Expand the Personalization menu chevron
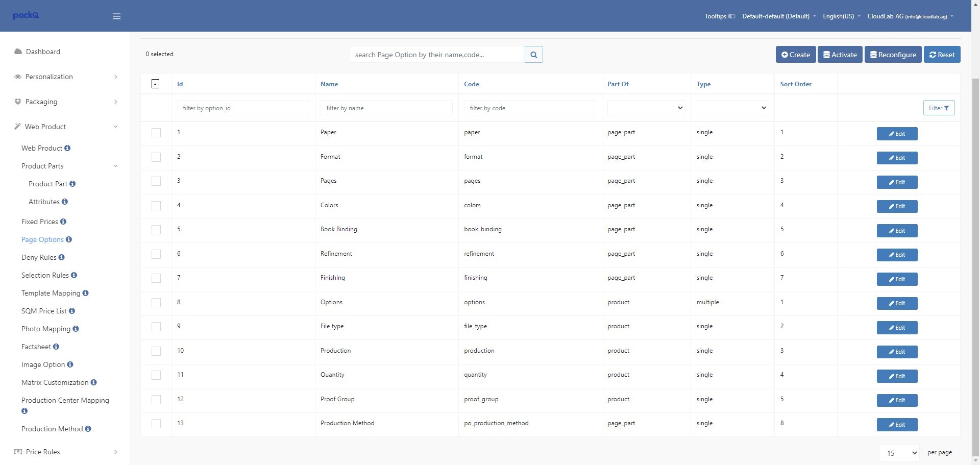The height and width of the screenshot is (465, 980). click(x=116, y=77)
